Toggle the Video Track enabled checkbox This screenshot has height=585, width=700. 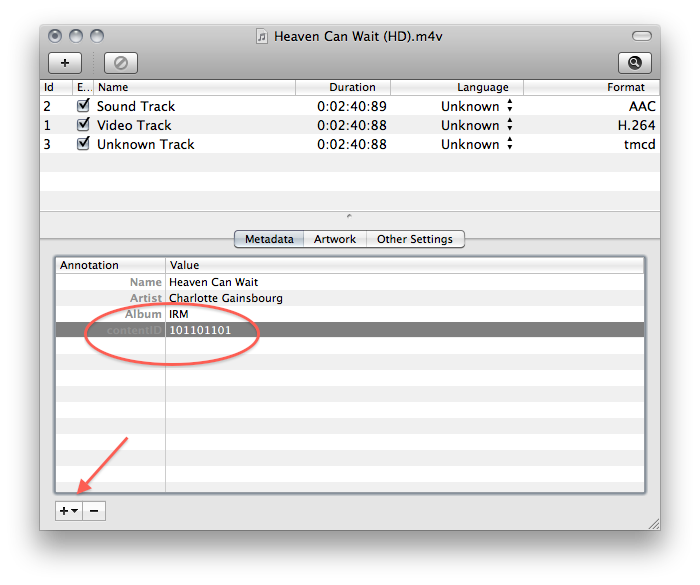pyautogui.click(x=83, y=125)
